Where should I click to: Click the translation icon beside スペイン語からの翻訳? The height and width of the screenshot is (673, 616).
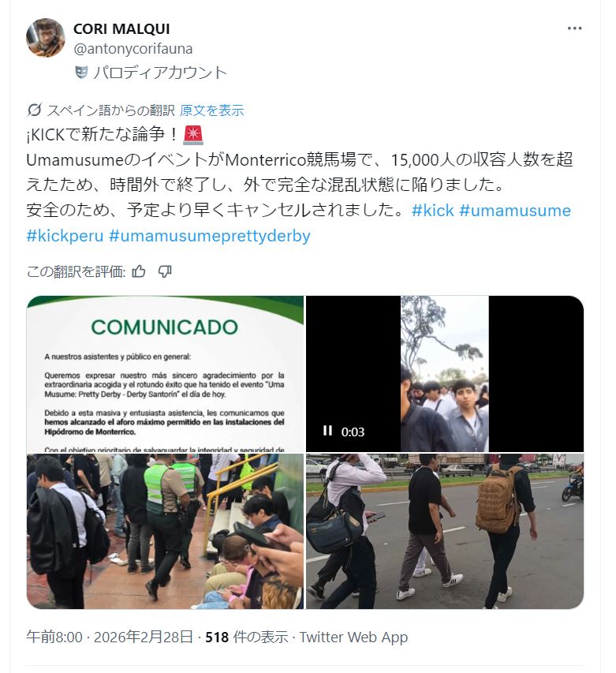(35, 110)
